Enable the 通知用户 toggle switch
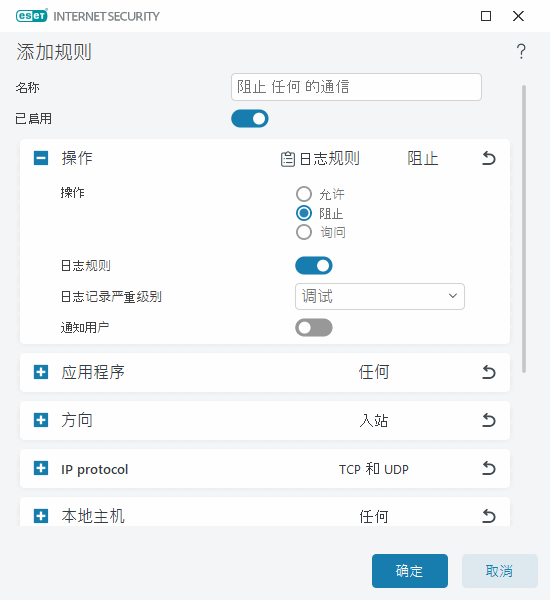Viewport: 550px width, 600px height. pyautogui.click(x=313, y=328)
